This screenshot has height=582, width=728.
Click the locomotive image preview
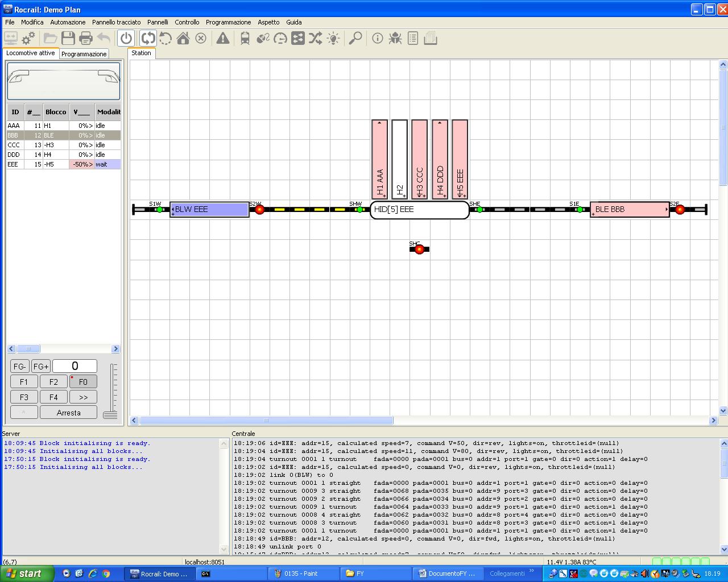[64, 81]
